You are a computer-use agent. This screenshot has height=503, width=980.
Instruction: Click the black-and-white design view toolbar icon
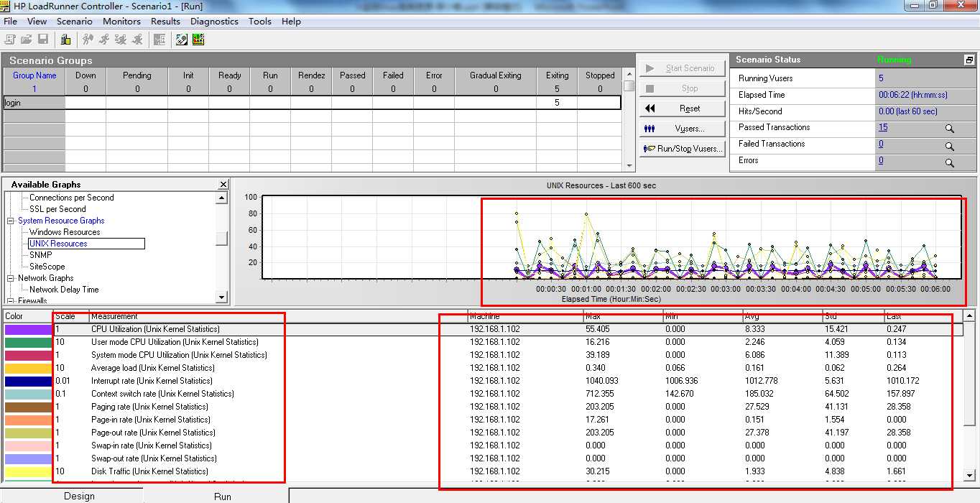point(182,39)
